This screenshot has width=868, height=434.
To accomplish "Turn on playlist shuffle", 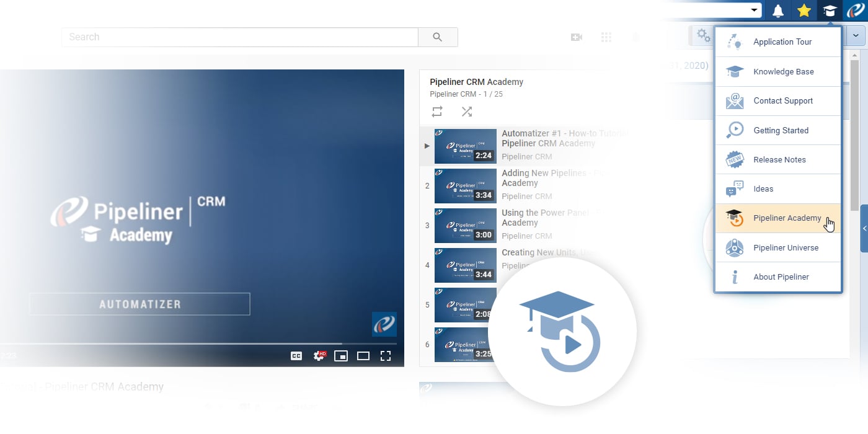I will [x=467, y=112].
